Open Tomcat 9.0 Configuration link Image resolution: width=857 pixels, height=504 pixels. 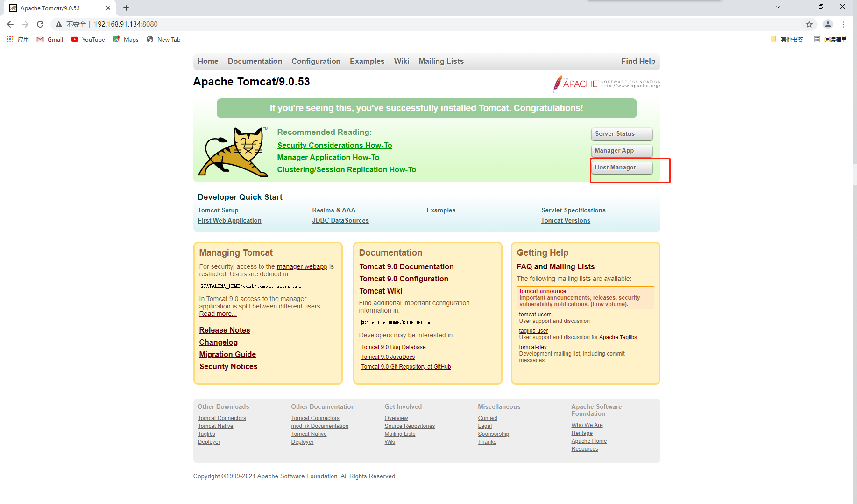click(404, 279)
